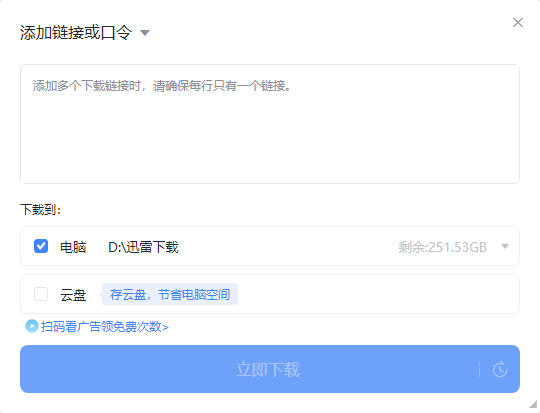Close the add link dialog

518,23
